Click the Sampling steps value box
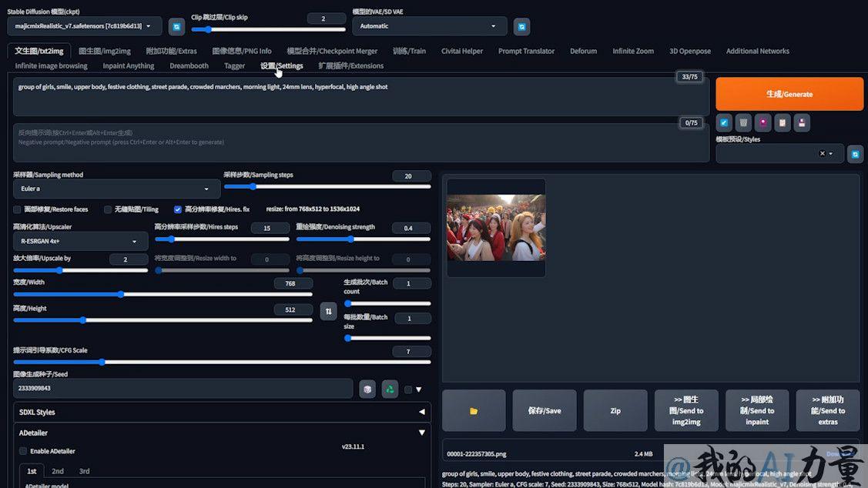Screen dimensions: 868x488 [x=411, y=176]
